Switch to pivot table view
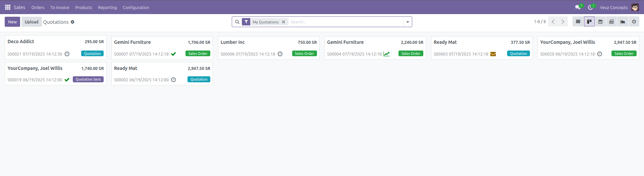Screen dimensions: 644x176 tap(611, 22)
